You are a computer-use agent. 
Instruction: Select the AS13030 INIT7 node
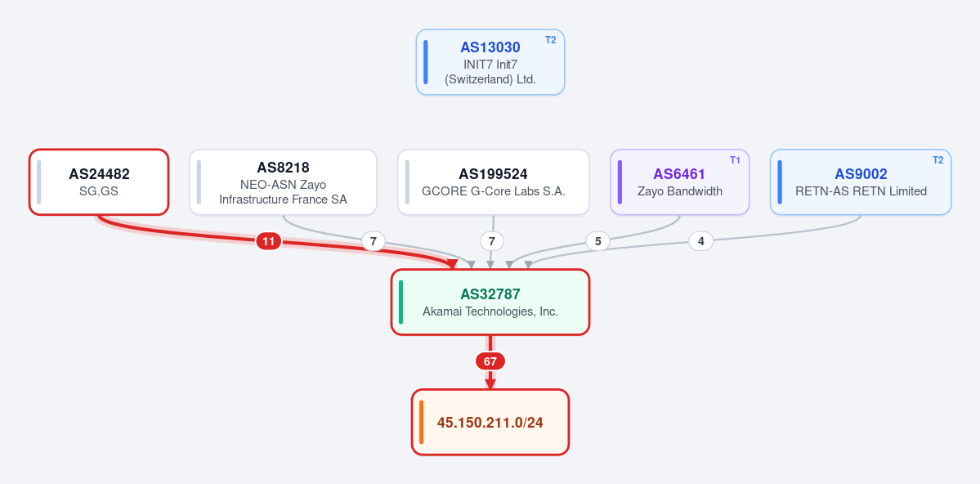click(490, 62)
